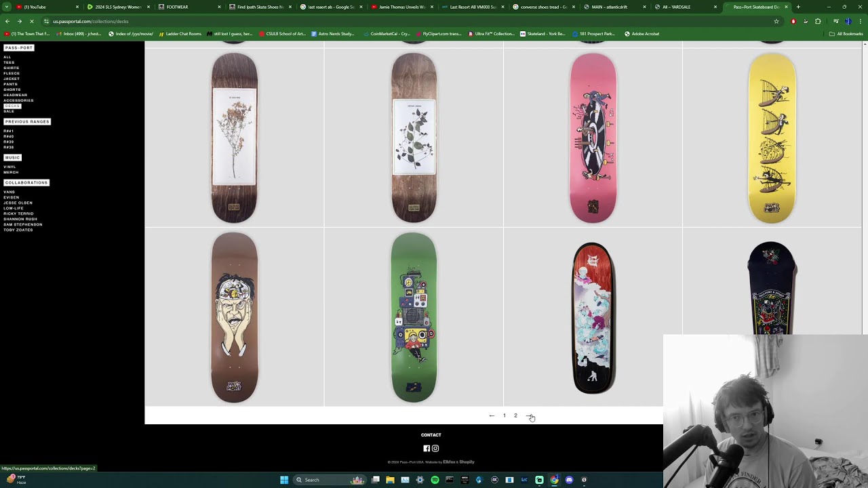The height and width of the screenshot is (488, 868).
Task: Go back using the browser back arrow
Action: click(7, 21)
